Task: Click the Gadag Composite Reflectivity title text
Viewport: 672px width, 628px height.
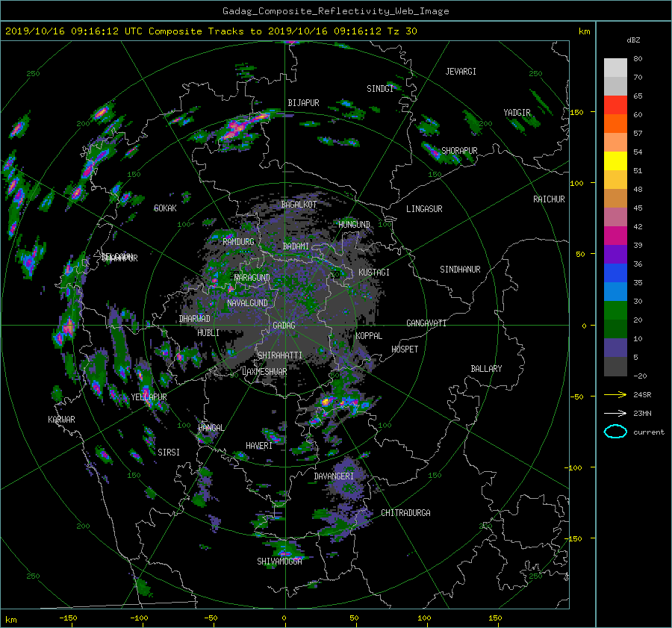Action: (x=335, y=11)
